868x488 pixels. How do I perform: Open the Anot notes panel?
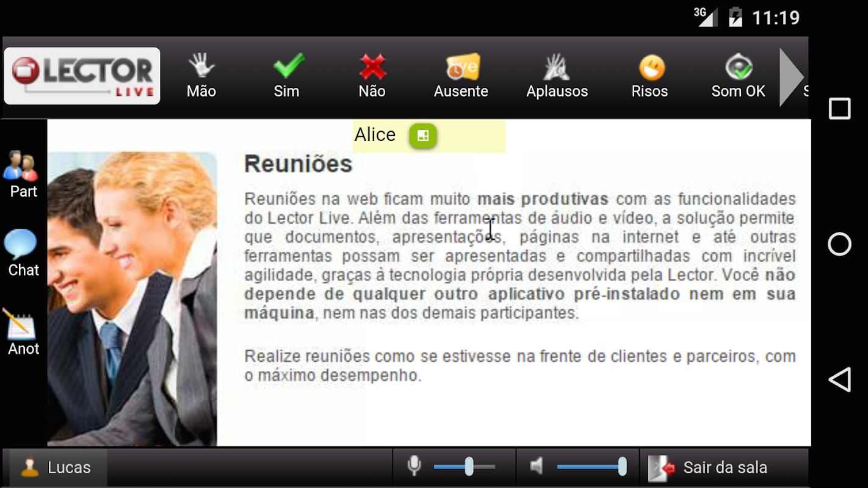(23, 332)
